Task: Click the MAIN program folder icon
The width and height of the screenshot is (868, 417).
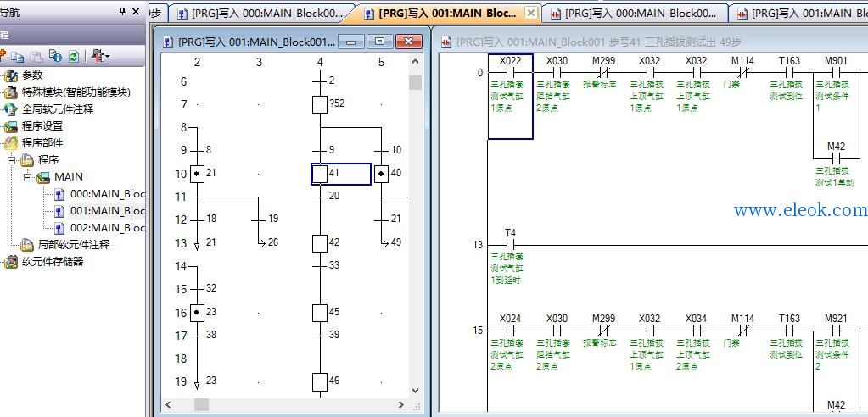Action: click(x=43, y=177)
